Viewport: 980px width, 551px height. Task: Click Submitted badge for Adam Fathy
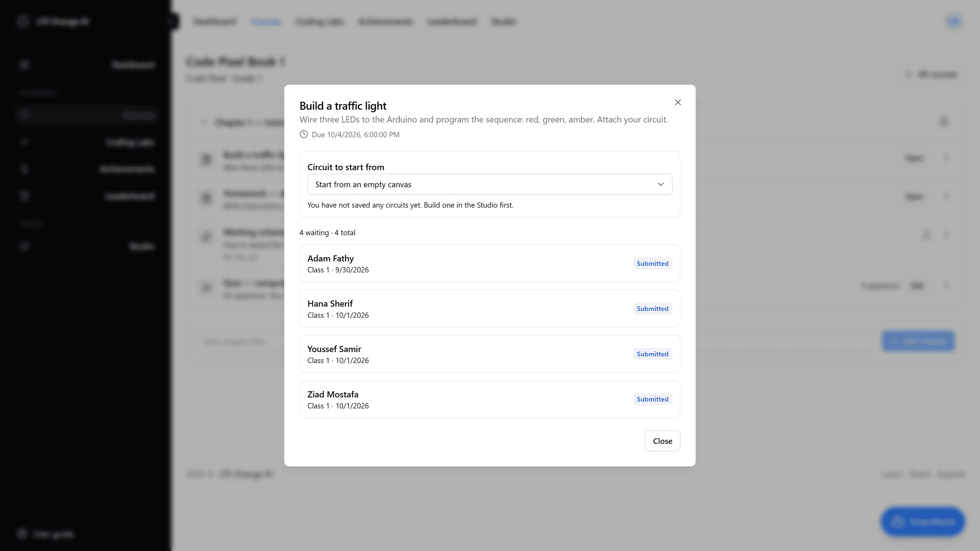(652, 263)
